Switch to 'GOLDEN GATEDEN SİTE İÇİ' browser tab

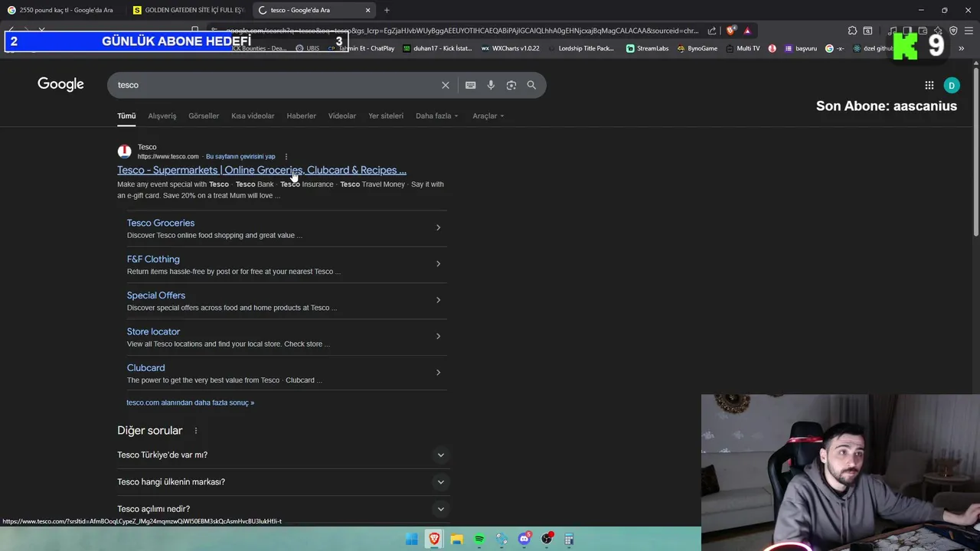[188, 10]
